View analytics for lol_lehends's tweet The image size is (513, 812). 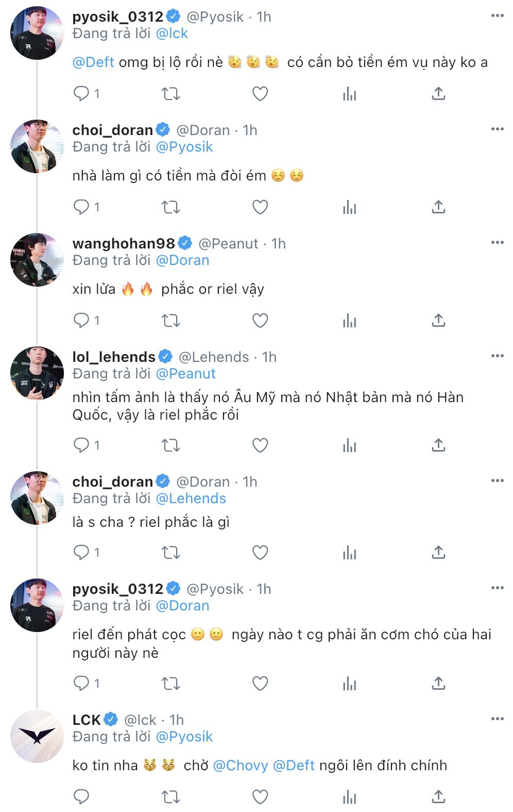[x=349, y=445]
